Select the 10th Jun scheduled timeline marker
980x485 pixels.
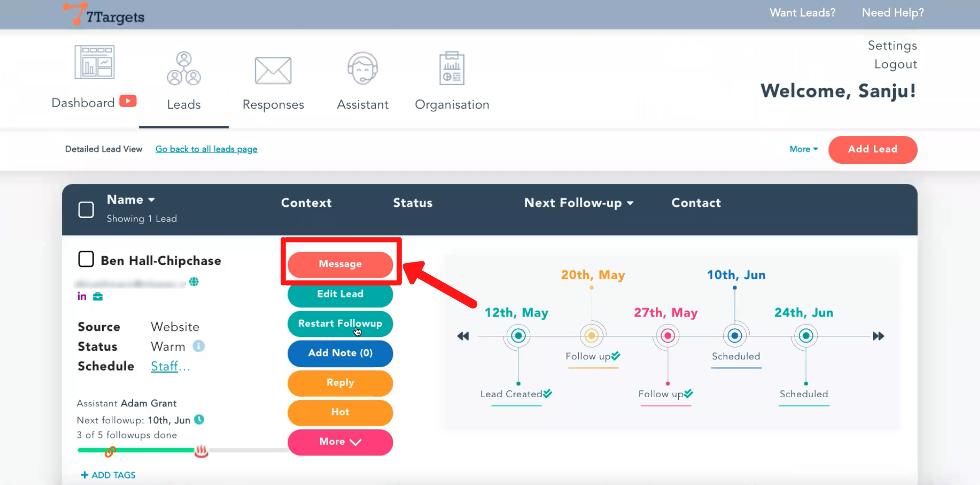[734, 336]
